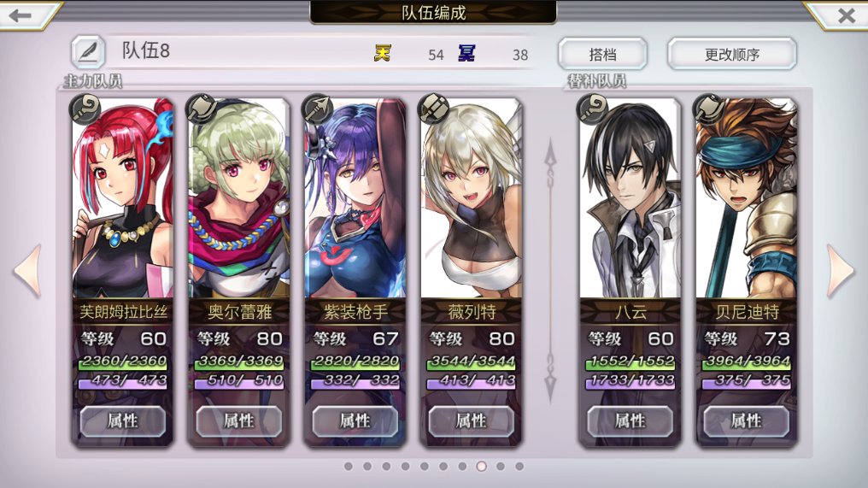Click the axe weapon icon on 奥尔蕾雅

click(x=202, y=108)
